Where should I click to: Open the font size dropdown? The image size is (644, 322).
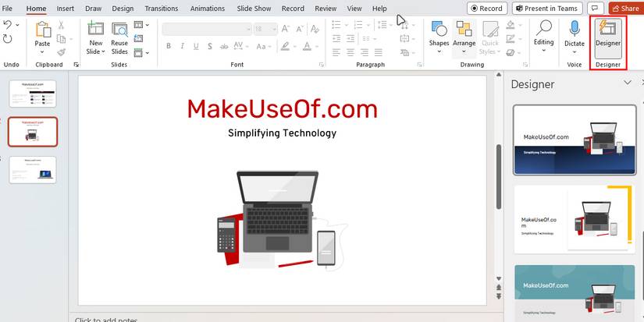click(x=274, y=29)
